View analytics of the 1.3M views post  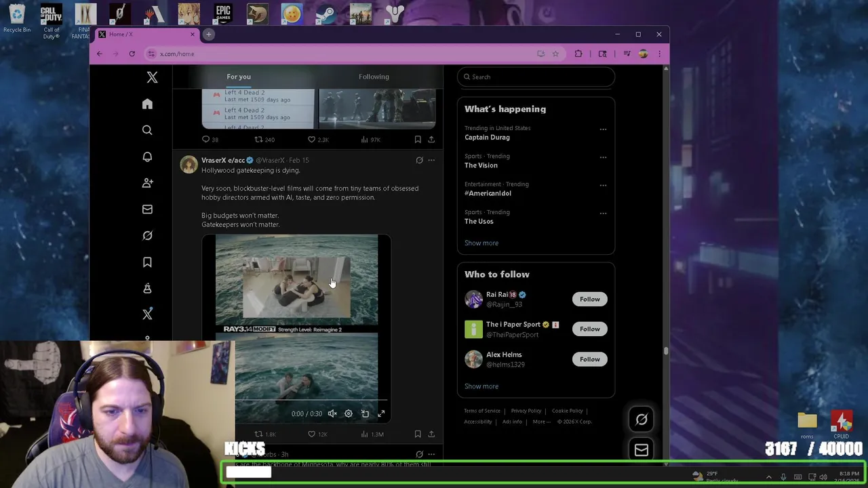pyautogui.click(x=372, y=434)
